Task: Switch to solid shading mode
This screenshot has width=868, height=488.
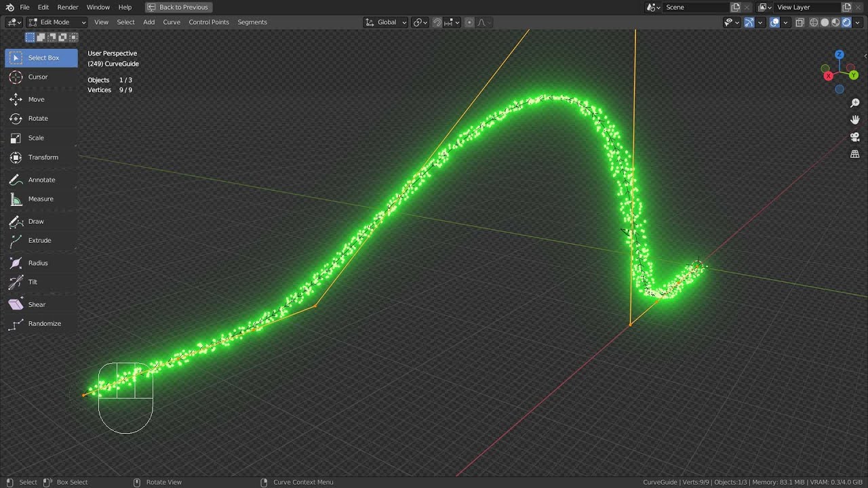Action: tap(825, 22)
